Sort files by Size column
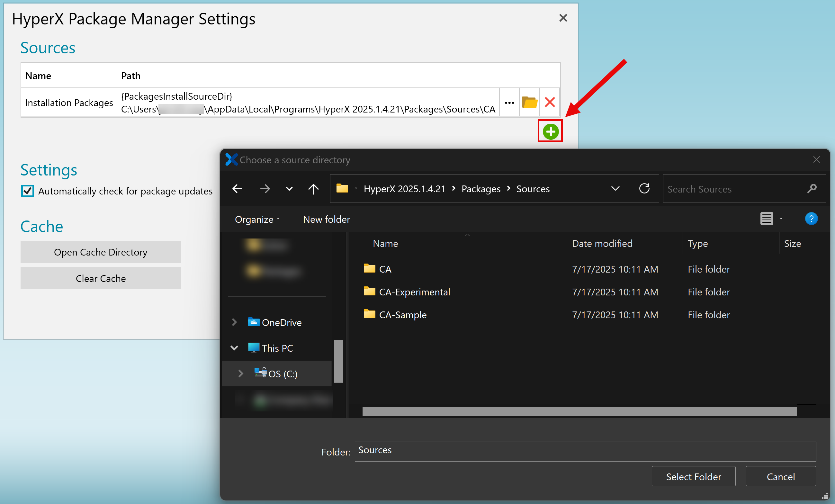Screen dimensions: 835x504 [x=792, y=243]
